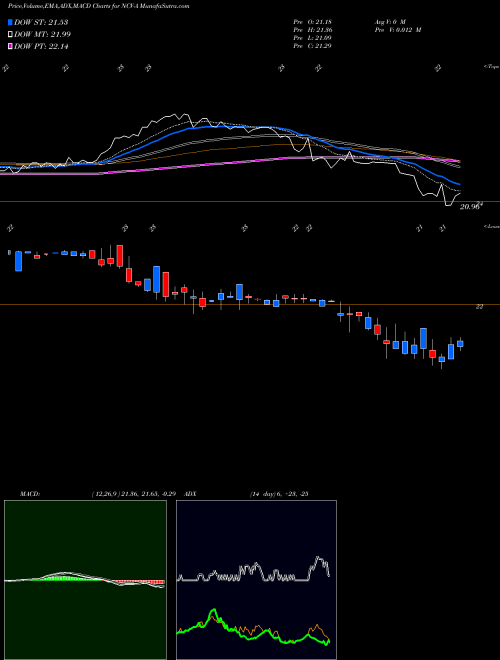Click the MACD parameters '(12,26,9) 21.36, 21.65, -0.29'
This screenshot has height=660, width=500.
pos(136,494)
